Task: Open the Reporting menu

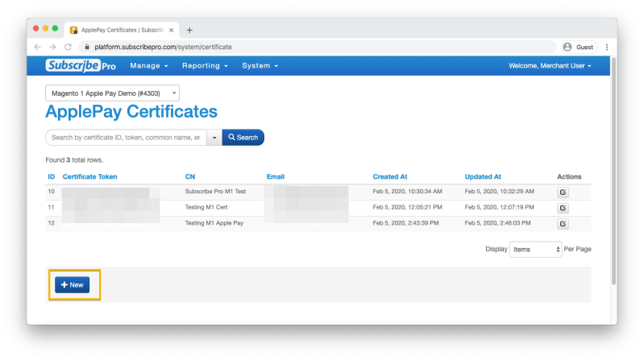Action: pos(205,66)
